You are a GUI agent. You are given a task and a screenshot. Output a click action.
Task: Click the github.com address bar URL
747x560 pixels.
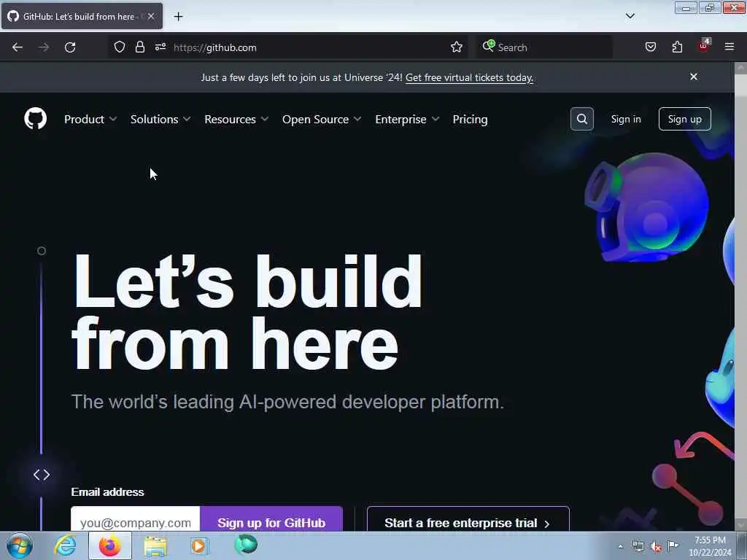[x=215, y=47]
